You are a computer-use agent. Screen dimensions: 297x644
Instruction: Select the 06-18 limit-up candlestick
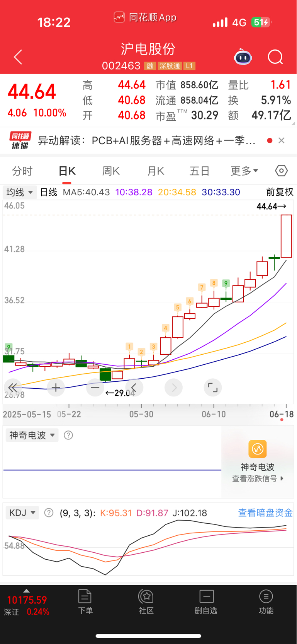(286, 236)
